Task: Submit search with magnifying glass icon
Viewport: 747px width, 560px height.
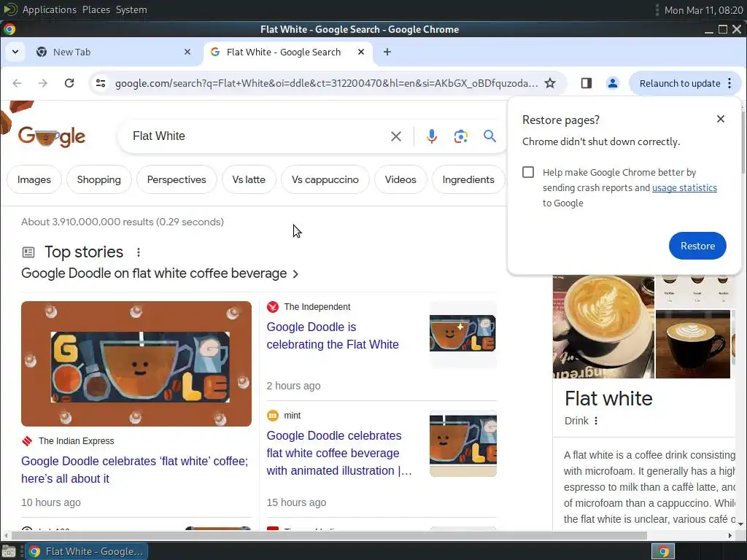Action: click(x=489, y=136)
